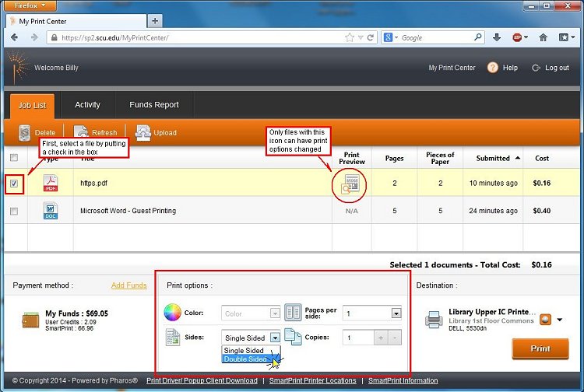
Task: Click the Log out icon
Action: [536, 68]
